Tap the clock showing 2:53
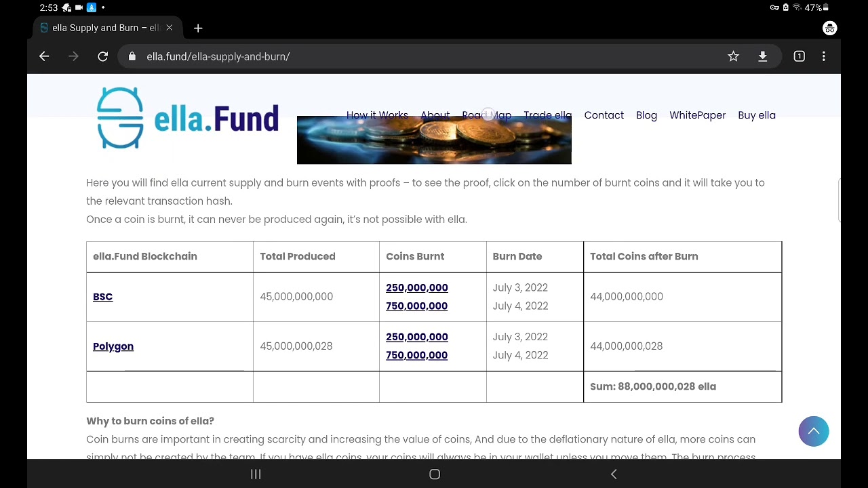Screen dimensions: 868x488 (x=49, y=7)
